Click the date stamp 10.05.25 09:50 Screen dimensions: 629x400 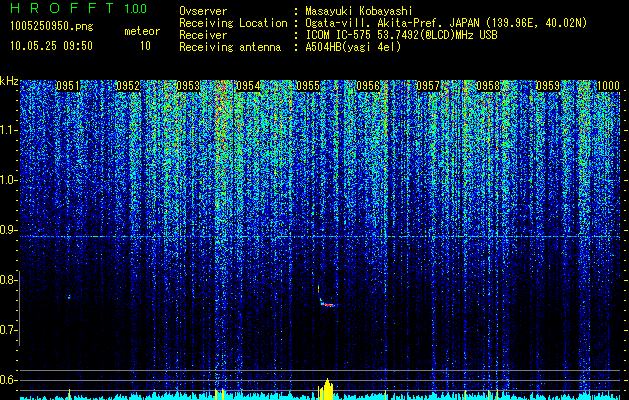coord(51,46)
